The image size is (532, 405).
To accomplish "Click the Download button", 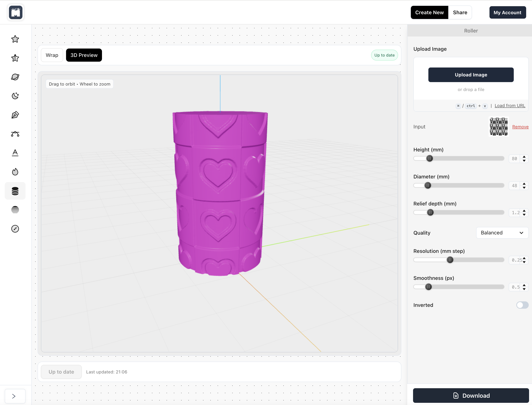I will tap(471, 396).
